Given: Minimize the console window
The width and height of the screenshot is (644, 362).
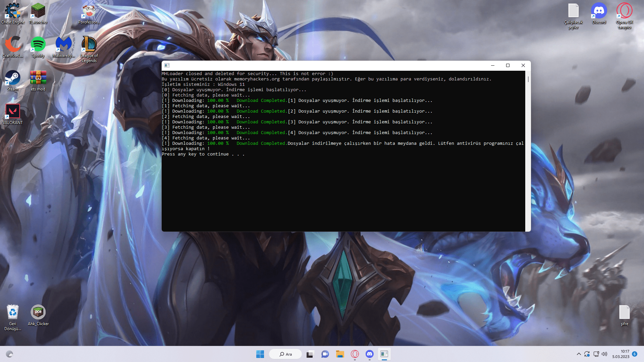Looking at the screenshot, I should pos(493,65).
